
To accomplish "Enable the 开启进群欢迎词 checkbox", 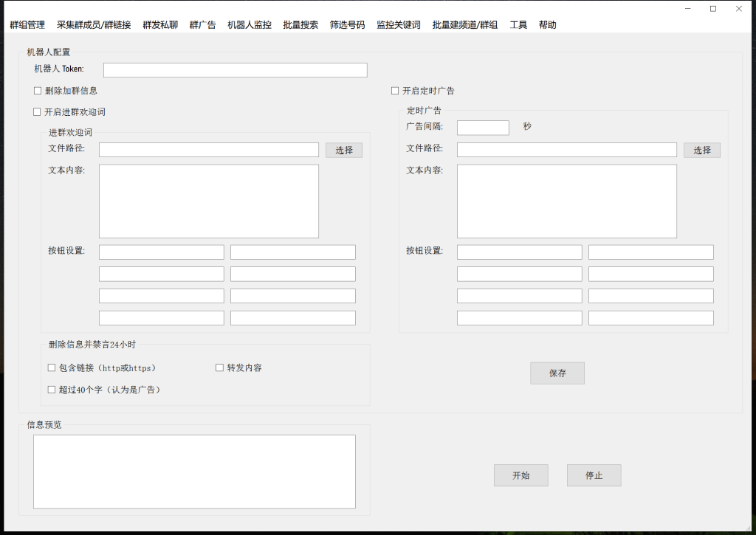I will 38,111.
